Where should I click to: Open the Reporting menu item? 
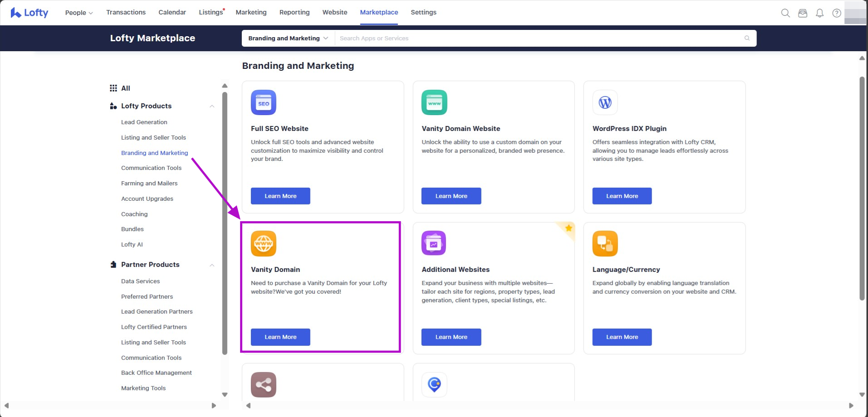click(294, 12)
